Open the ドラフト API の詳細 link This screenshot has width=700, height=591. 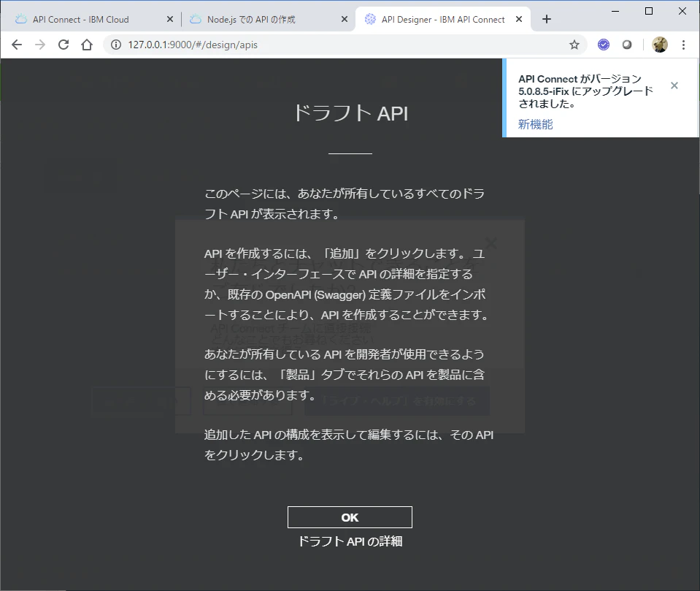pos(350,541)
